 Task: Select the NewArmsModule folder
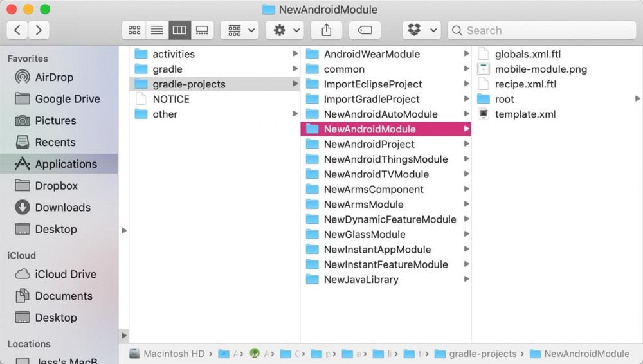click(x=385, y=205)
